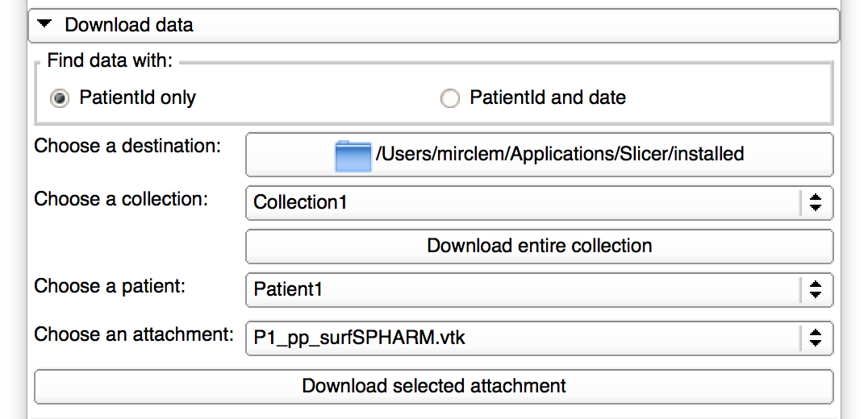The image size is (868, 419).
Task: Open the Collection1 dropdown
Action: click(524, 202)
